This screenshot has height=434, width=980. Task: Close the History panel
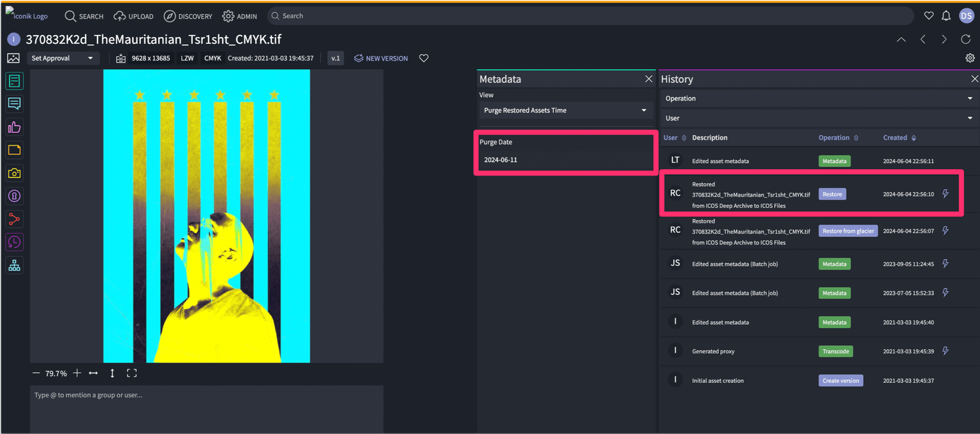coord(974,79)
